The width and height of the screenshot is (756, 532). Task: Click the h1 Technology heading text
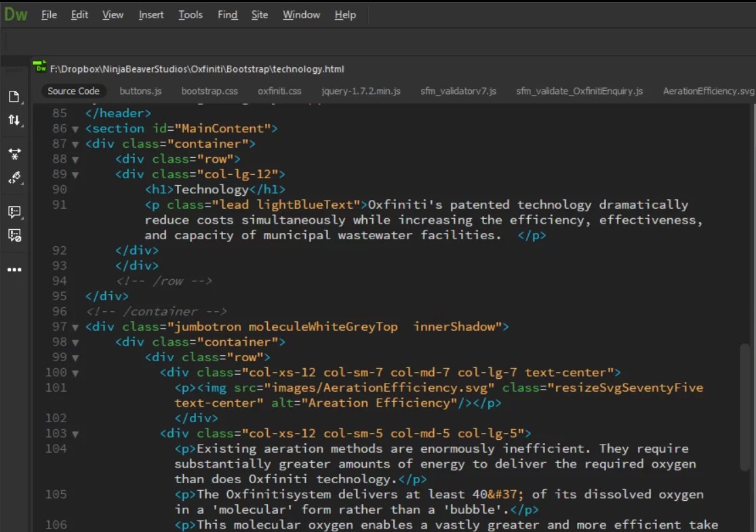point(211,189)
